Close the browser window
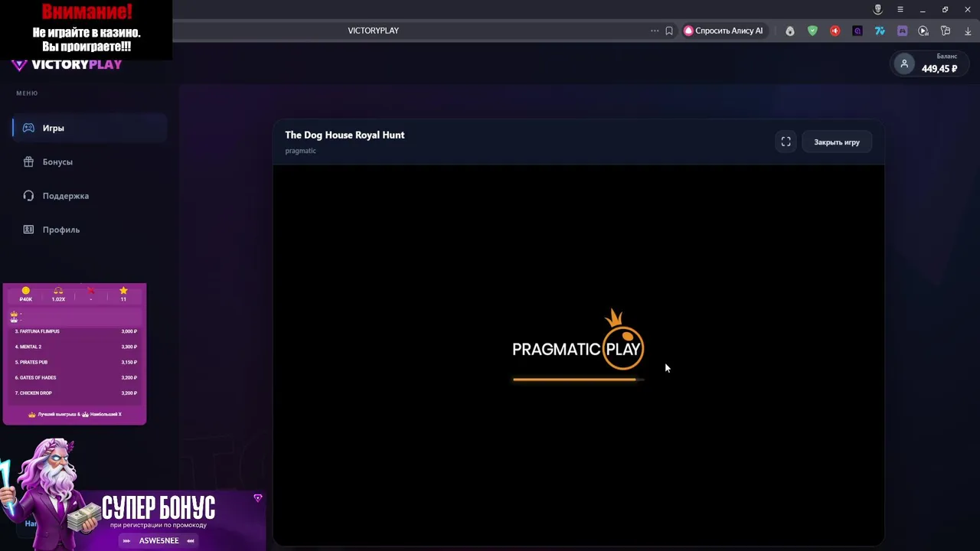 click(967, 9)
